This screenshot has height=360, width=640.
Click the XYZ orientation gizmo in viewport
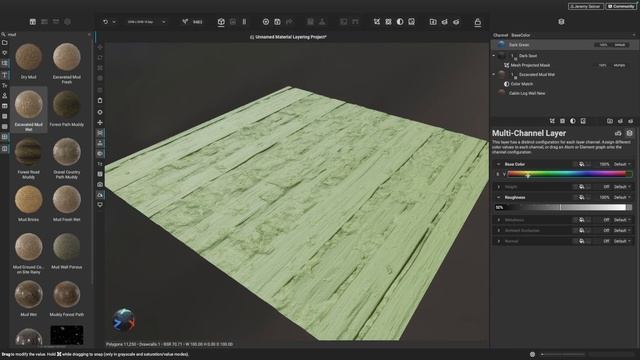pos(124,320)
